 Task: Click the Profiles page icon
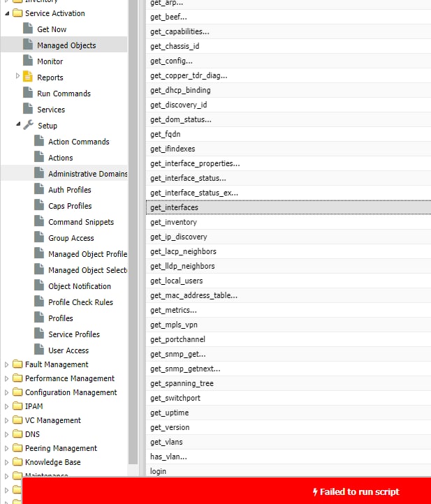pyautogui.click(x=39, y=318)
